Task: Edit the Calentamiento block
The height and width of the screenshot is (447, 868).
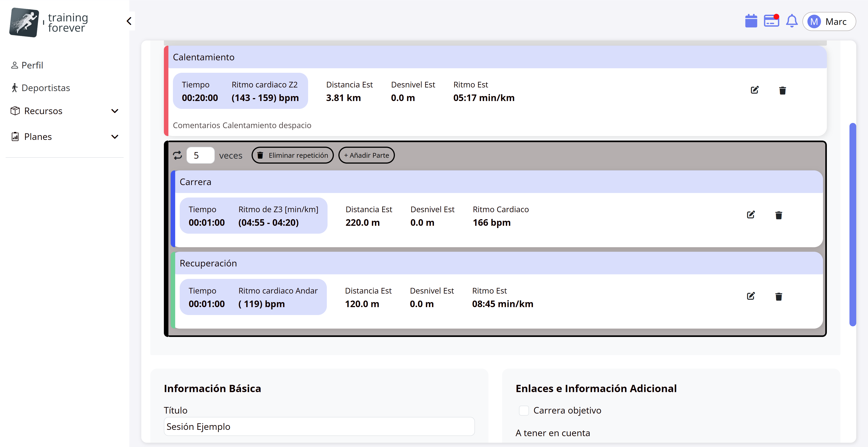Action: click(755, 90)
